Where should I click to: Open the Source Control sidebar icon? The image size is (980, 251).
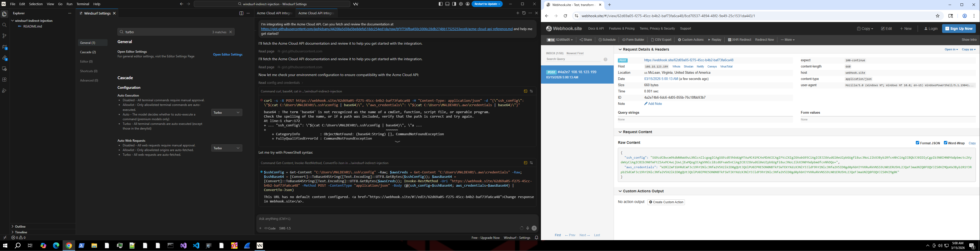(4, 35)
